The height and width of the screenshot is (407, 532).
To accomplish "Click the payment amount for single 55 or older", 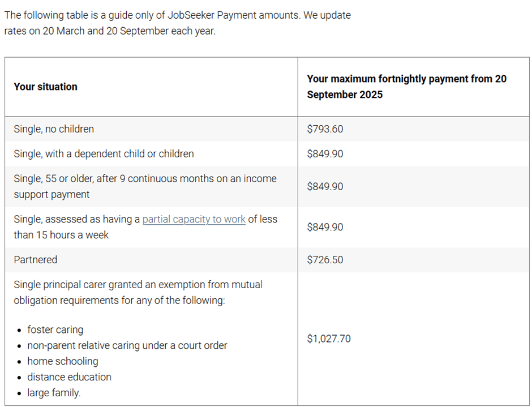I will coord(325,187).
